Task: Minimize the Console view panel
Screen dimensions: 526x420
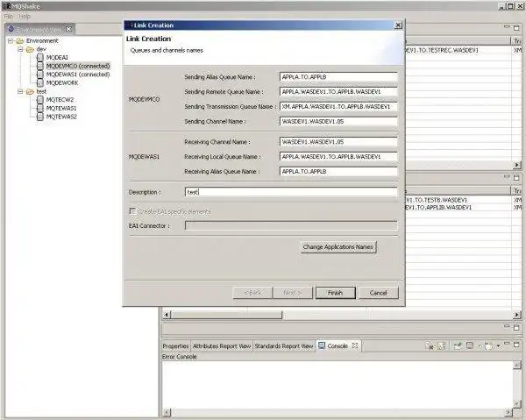Action: click(507, 343)
